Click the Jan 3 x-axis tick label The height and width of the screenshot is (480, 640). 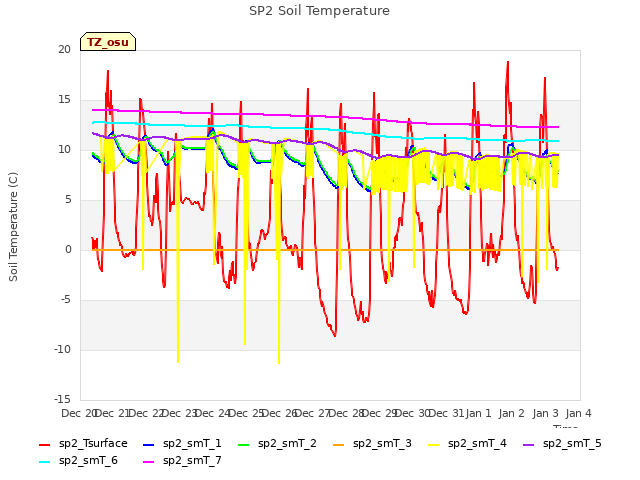[x=545, y=413]
